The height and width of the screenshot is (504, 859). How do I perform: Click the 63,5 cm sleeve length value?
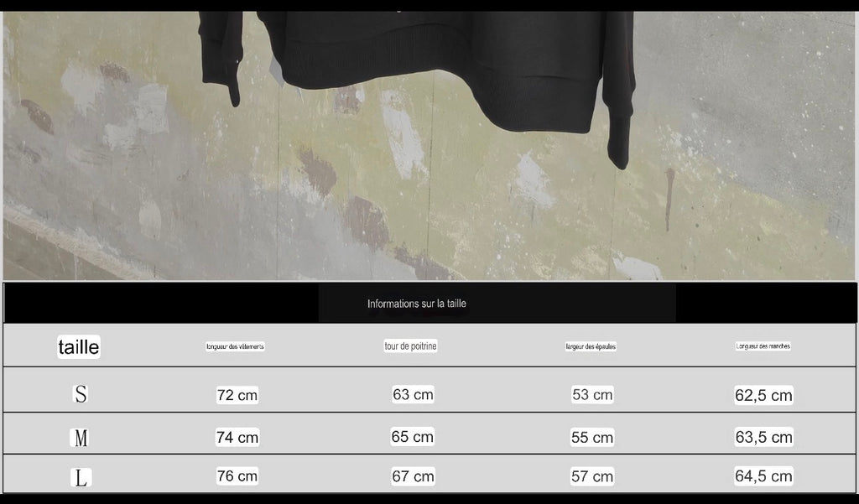click(763, 437)
